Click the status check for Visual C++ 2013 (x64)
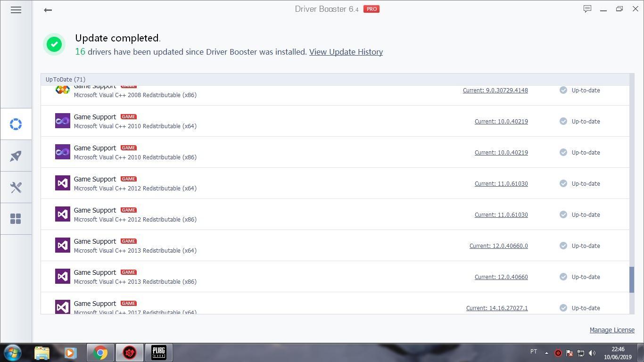This screenshot has width=644, height=362. click(x=563, y=246)
